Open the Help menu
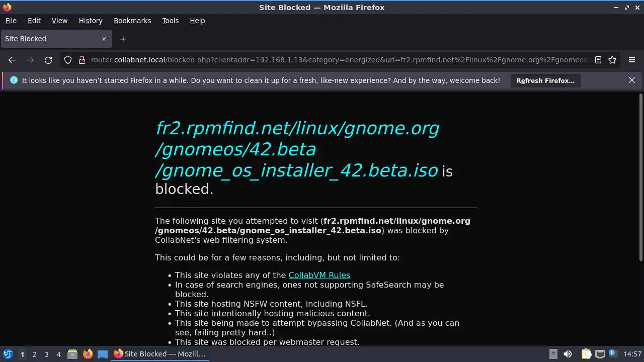Viewport: 644px width, 362px height. click(x=197, y=21)
